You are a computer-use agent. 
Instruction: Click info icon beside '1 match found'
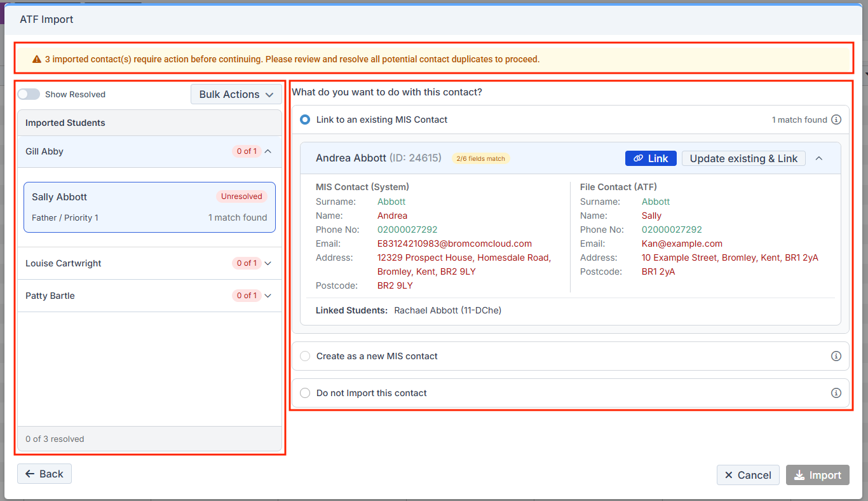pyautogui.click(x=836, y=120)
